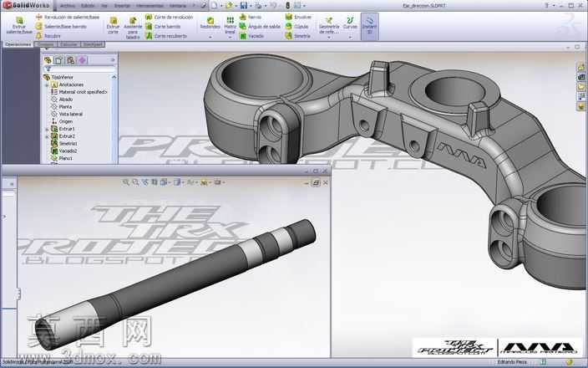This screenshot has height=368, width=588.
Task: Choose the Extruir corte tool
Action: tap(113, 25)
